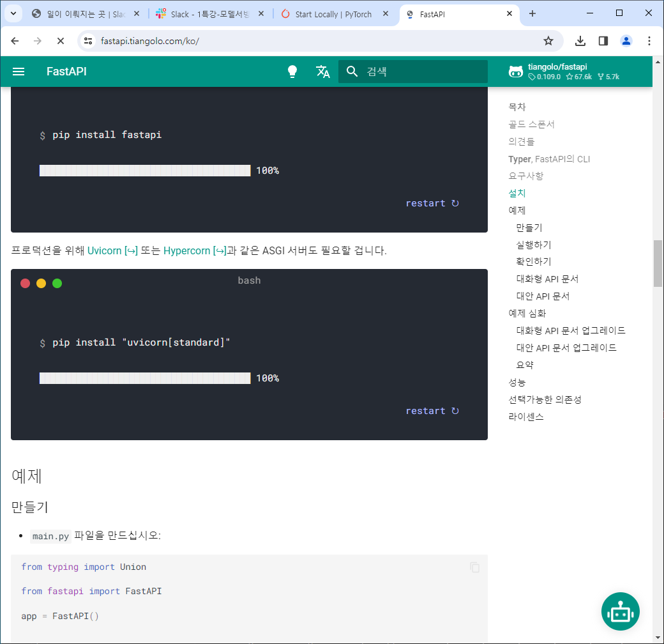Open 대화형 API 문서 업그레이드 entry

570,330
